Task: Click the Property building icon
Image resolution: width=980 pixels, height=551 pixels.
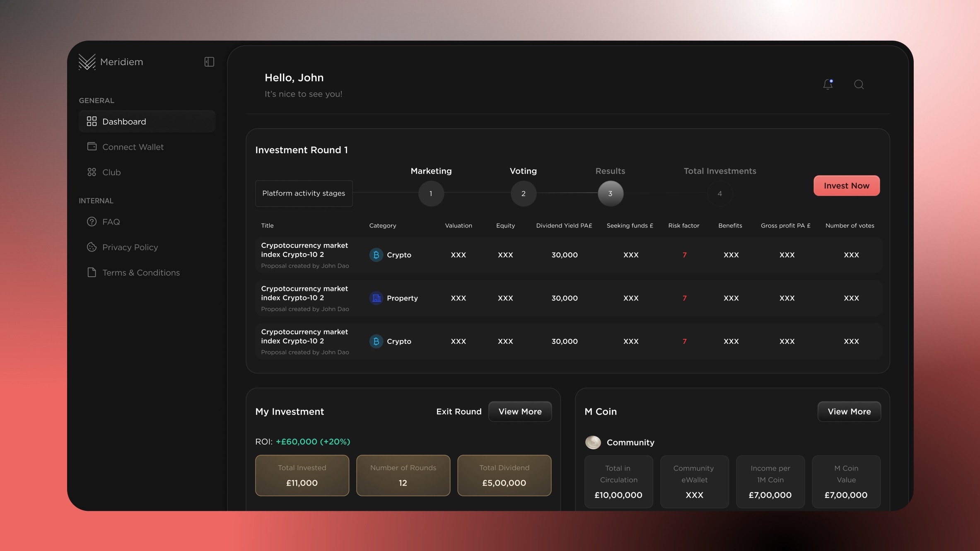Action: pyautogui.click(x=376, y=298)
